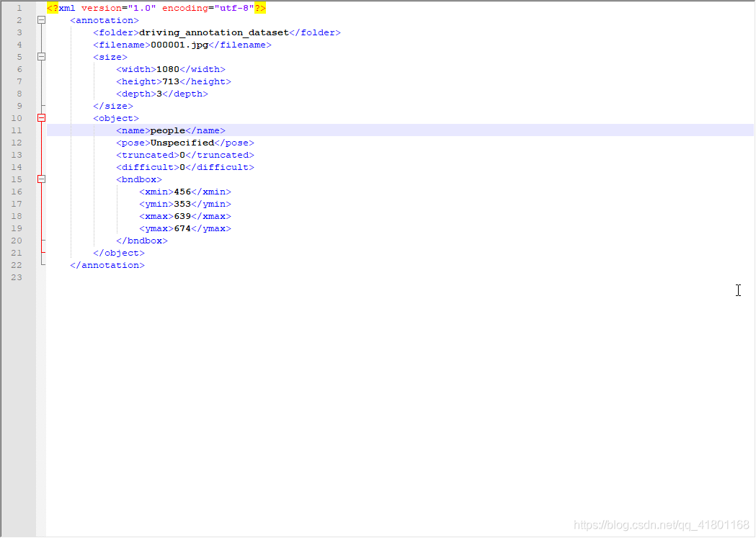756x538 pixels.
Task: Click the closing annotation tag
Action: pos(107,265)
